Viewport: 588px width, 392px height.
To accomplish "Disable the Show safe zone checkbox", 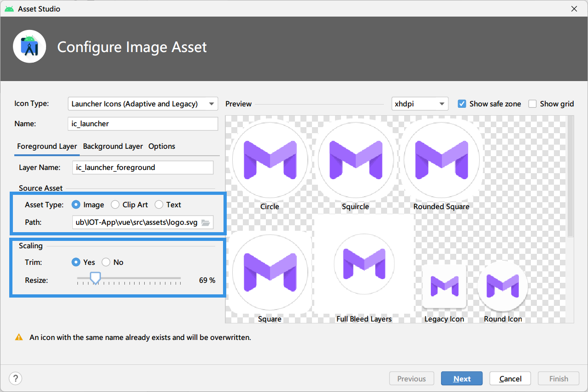I will click(462, 104).
